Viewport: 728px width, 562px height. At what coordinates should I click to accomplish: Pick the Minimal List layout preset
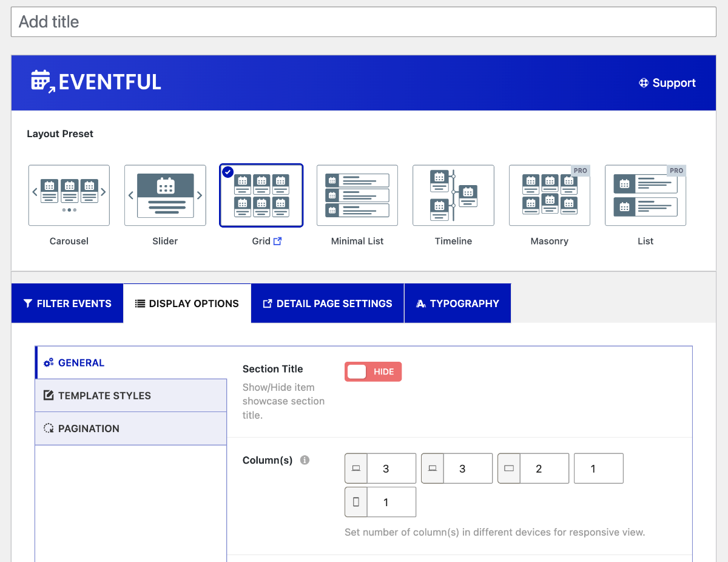pos(357,195)
